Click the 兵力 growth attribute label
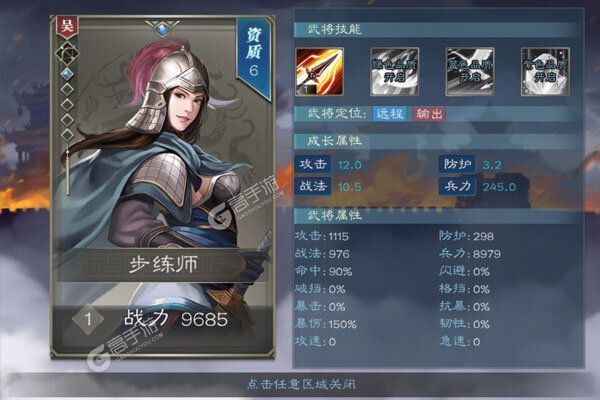Image resolution: width=600 pixels, height=400 pixels. point(457,186)
